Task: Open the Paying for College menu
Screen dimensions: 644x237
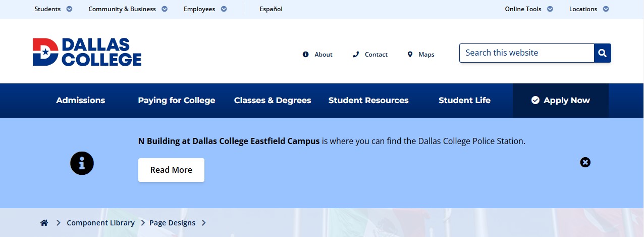Action: point(177,100)
